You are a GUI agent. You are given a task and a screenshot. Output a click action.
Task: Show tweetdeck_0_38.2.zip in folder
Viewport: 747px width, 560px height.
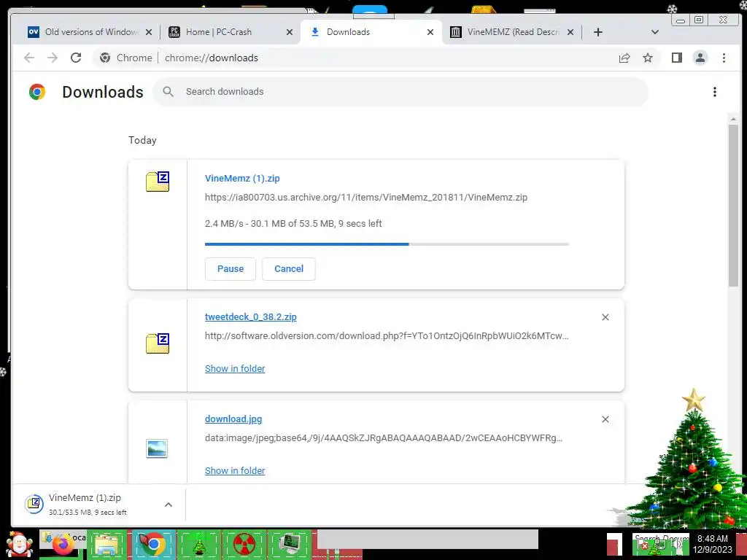click(x=235, y=368)
